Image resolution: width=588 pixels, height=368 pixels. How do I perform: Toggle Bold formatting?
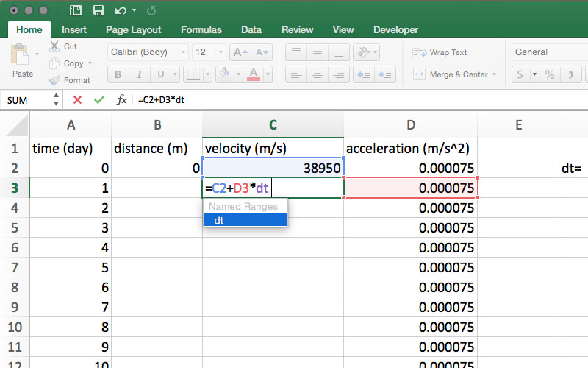pyautogui.click(x=118, y=75)
